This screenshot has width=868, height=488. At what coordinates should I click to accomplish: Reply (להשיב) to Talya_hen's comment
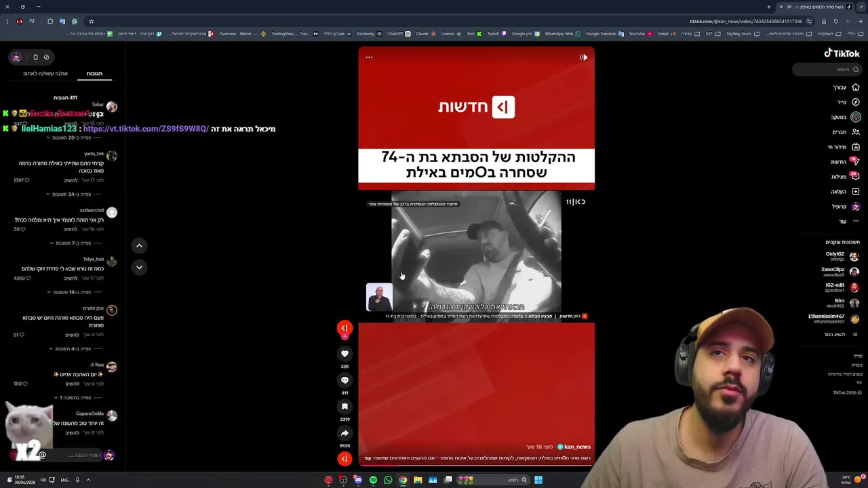pyautogui.click(x=71, y=278)
